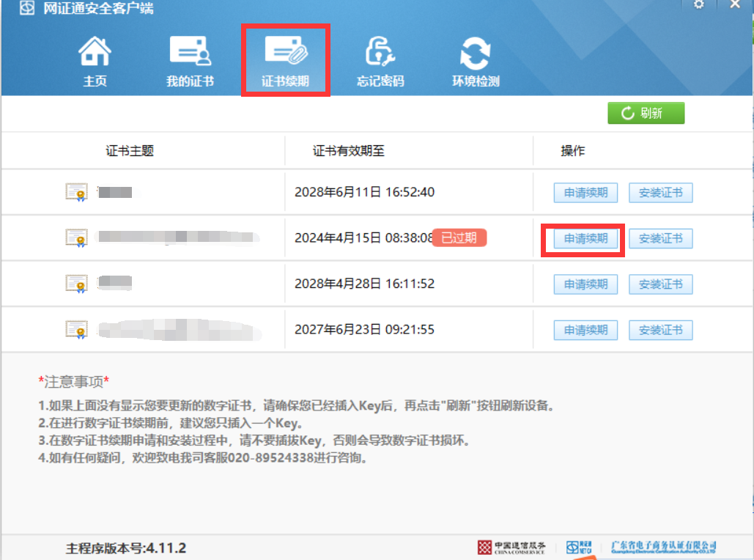This screenshot has height=560, width=754.
Task: Click the 证书有效期至 column header
Action: click(348, 151)
